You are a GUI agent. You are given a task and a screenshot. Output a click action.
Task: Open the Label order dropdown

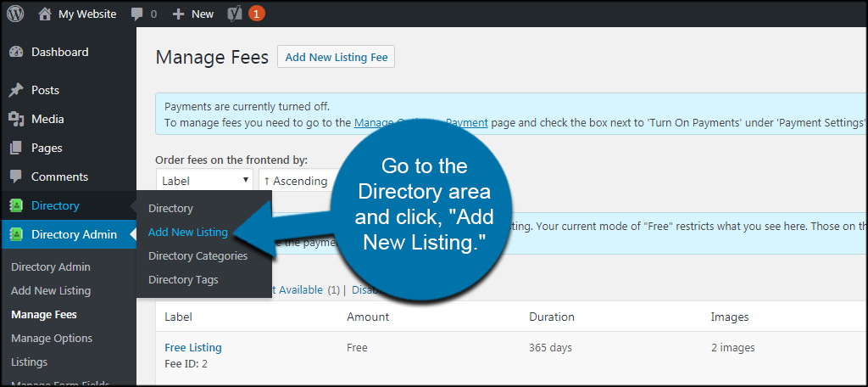pos(204,180)
